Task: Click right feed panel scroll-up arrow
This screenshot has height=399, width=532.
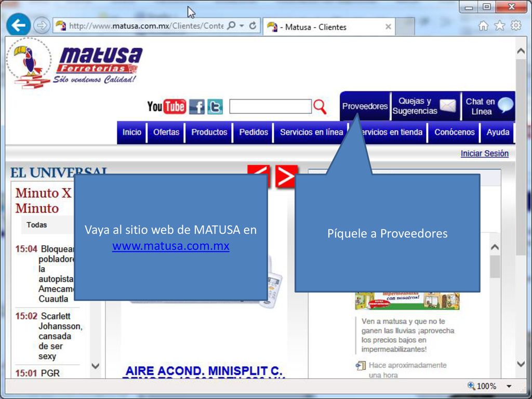Action: pyautogui.click(x=495, y=247)
